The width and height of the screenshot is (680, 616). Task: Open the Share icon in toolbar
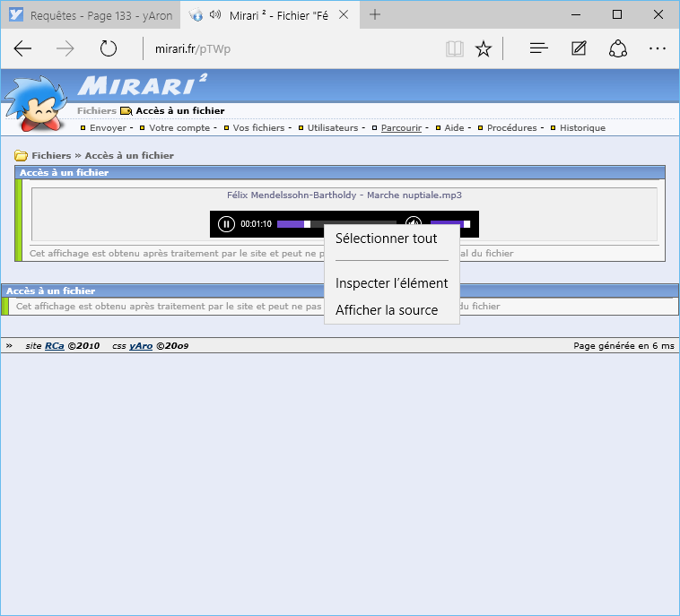[617, 48]
